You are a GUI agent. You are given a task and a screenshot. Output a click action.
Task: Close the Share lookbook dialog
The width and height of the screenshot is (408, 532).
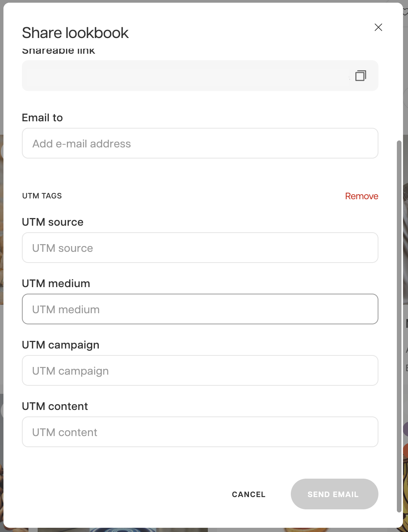coord(378,27)
